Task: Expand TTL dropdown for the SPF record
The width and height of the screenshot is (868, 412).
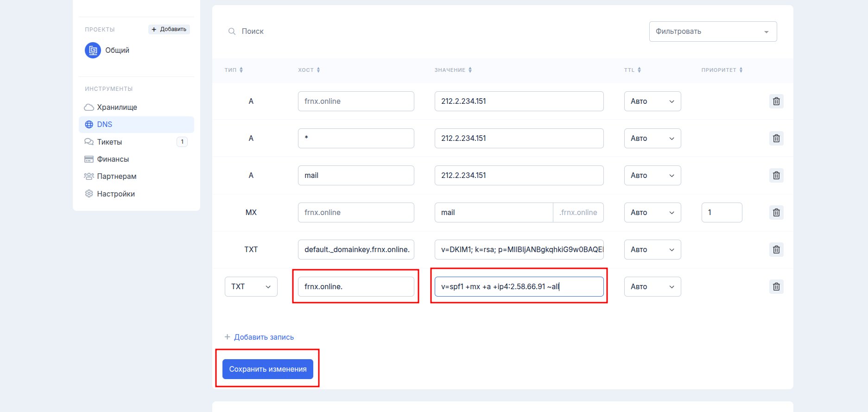Action: click(x=652, y=286)
